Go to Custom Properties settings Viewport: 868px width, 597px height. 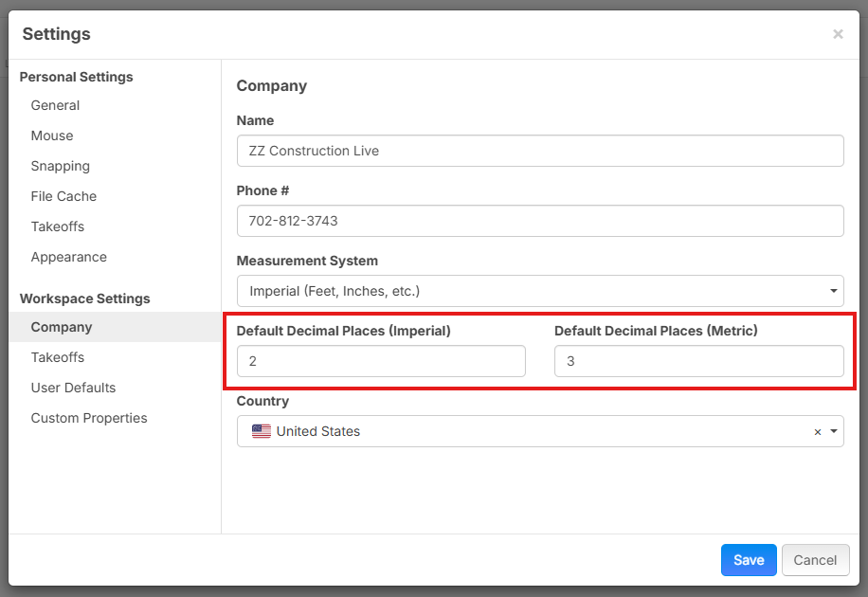click(x=89, y=418)
